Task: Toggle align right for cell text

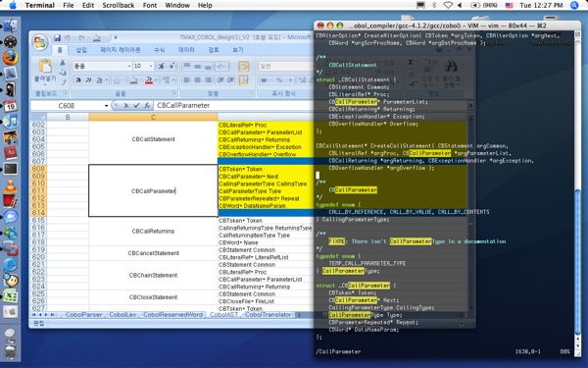Action: (209, 80)
